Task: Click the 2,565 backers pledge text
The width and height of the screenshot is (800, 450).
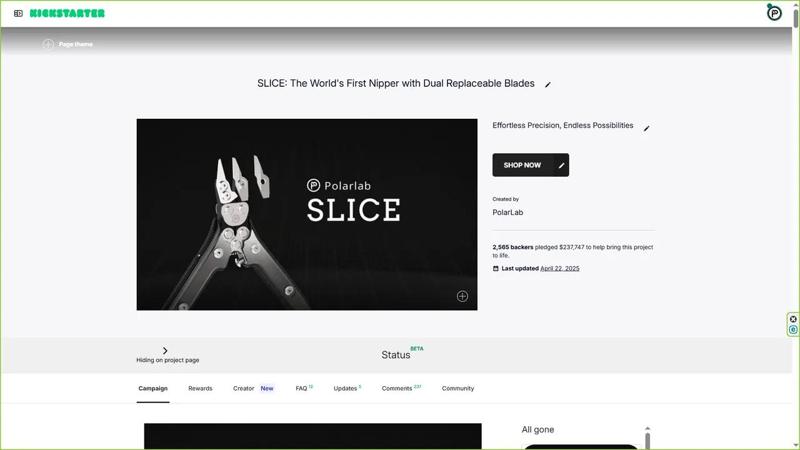Action: click(x=572, y=251)
